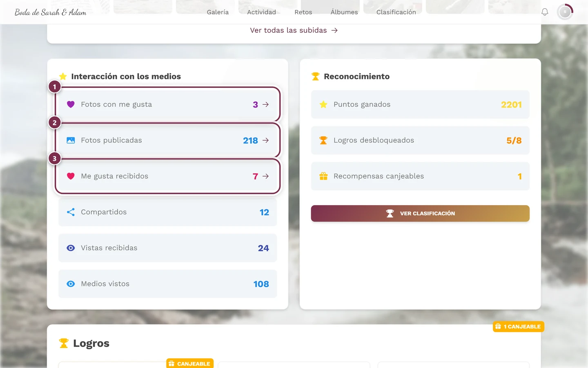Open the user profile avatar
This screenshot has width=588, height=368.
point(565,12)
